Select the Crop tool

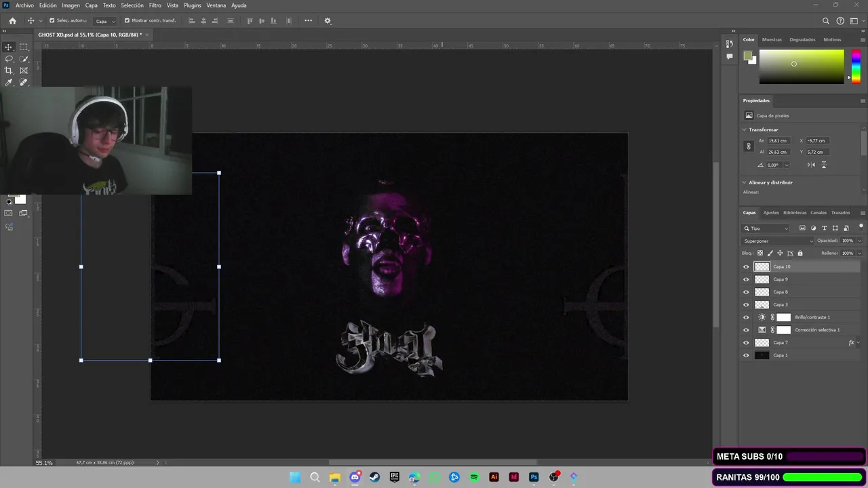tap(9, 70)
